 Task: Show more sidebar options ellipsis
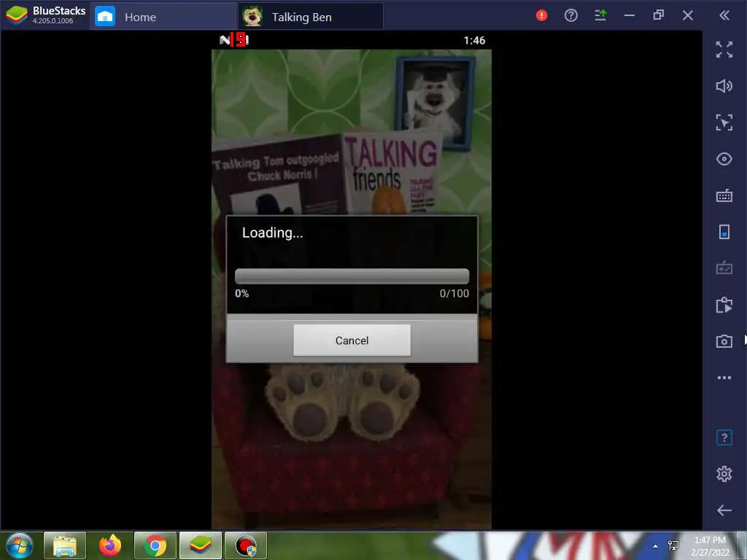click(x=724, y=378)
